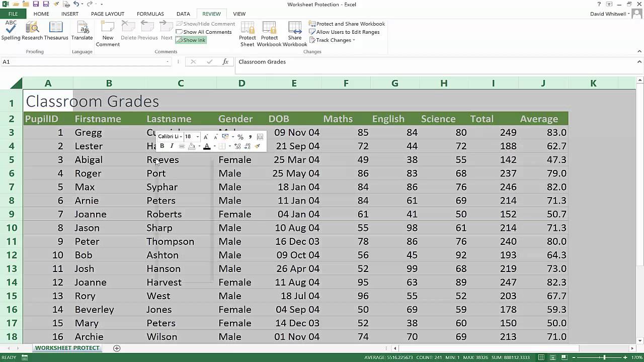This screenshot has height=362, width=644.
Task: Click the Format Painter brush in mini toolbar
Action: [258, 146]
